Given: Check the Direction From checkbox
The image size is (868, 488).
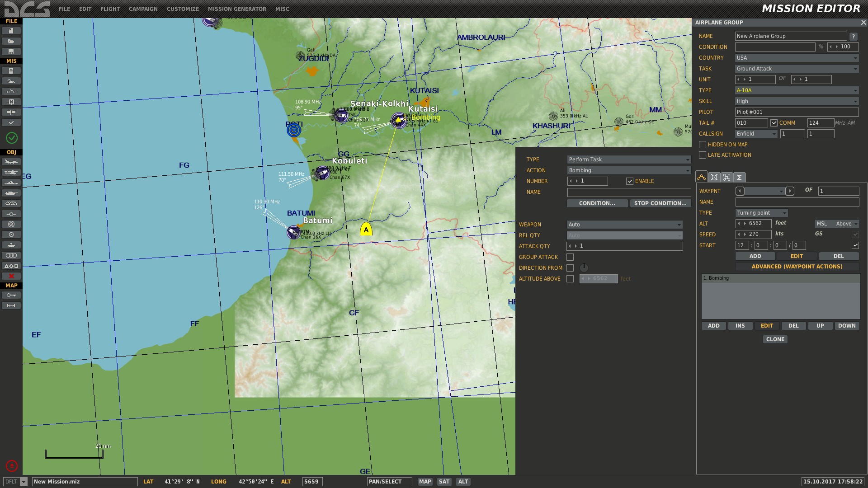Looking at the screenshot, I should (570, 268).
